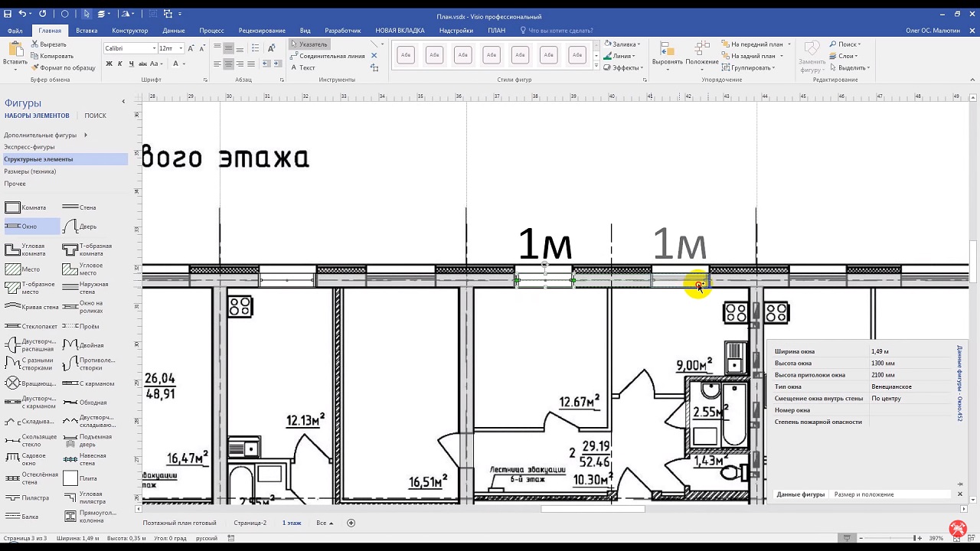
Task: Toggle bold Ж formatting
Action: (x=109, y=64)
